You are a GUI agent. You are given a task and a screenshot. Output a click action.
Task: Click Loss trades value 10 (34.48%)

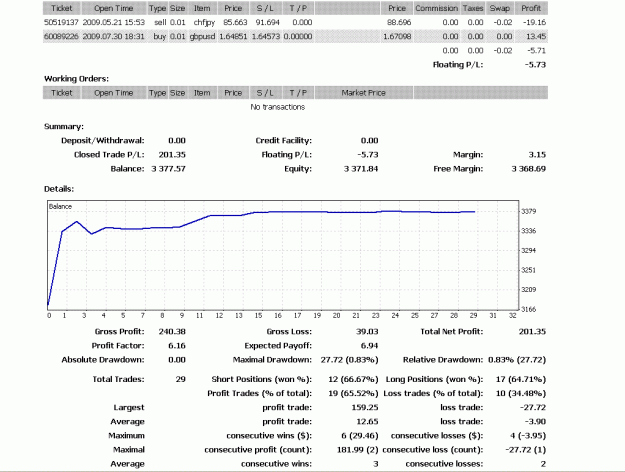(x=521, y=393)
